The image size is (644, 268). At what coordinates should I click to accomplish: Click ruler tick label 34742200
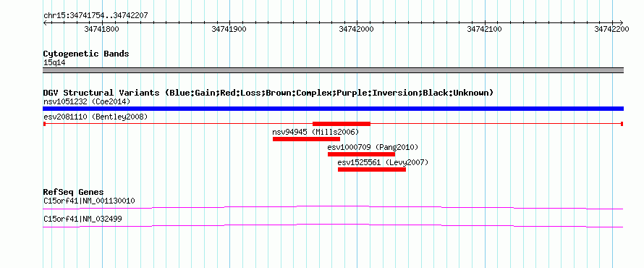612,29
